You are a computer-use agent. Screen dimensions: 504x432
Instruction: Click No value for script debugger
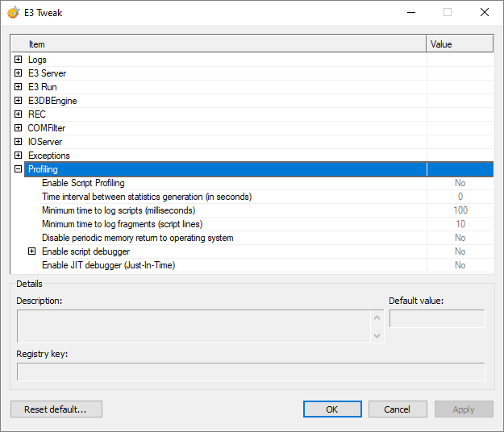click(x=460, y=251)
